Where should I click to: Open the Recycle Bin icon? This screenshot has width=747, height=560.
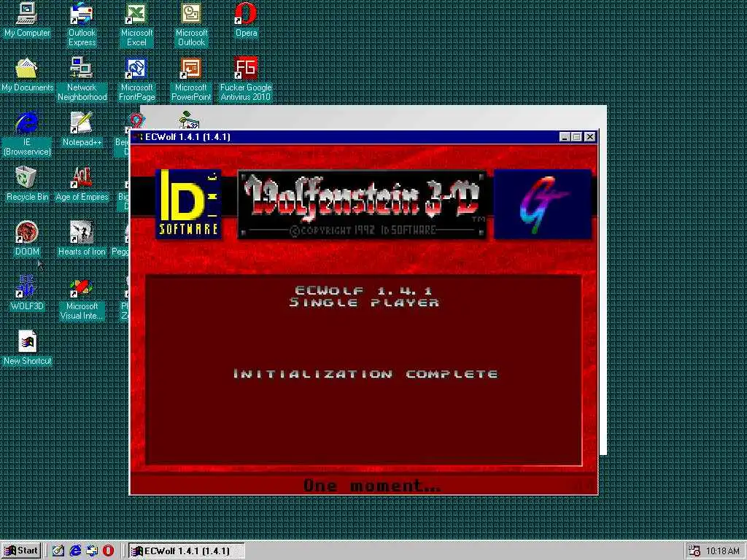click(x=27, y=184)
